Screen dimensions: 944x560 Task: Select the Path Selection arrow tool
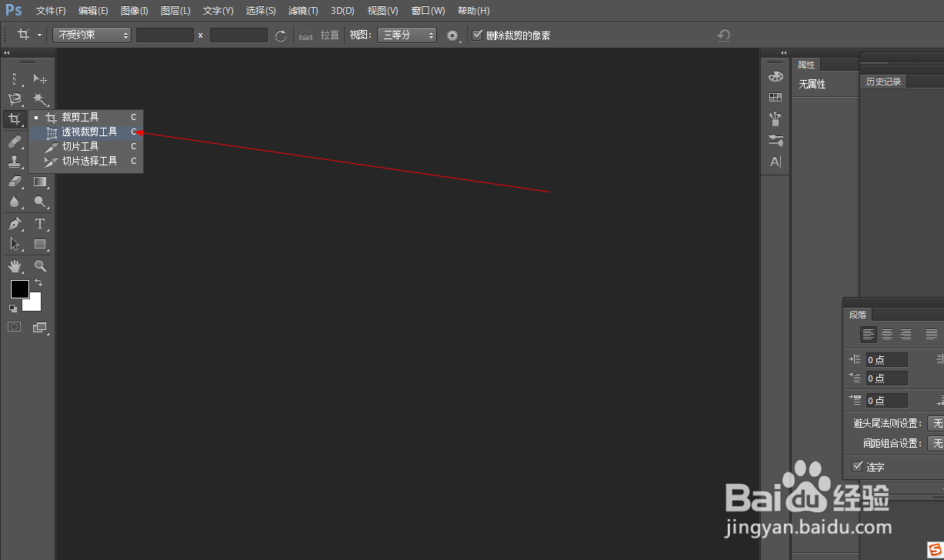pos(15,244)
